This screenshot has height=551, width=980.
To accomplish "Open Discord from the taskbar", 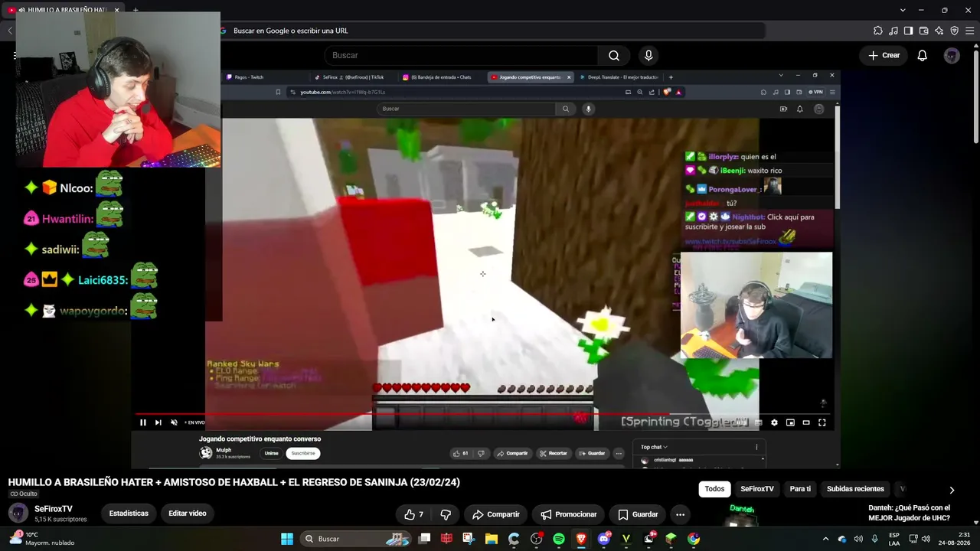I will [603, 539].
